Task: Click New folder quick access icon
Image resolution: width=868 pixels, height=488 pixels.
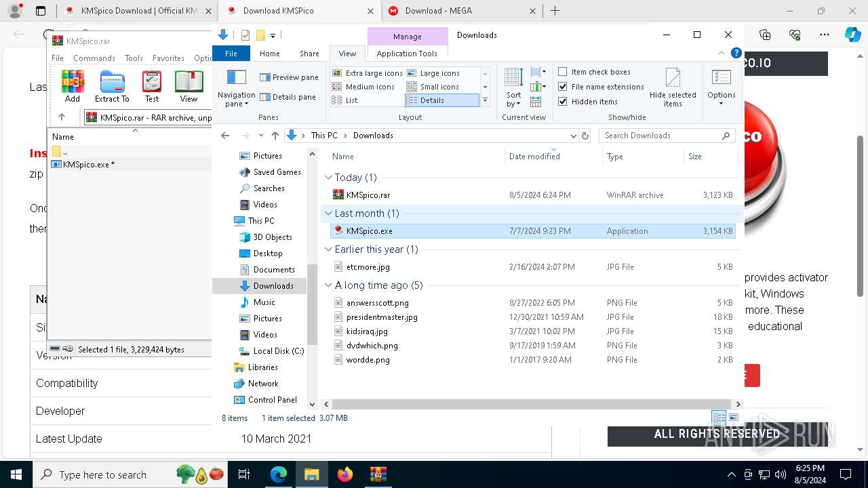Action: point(260,35)
